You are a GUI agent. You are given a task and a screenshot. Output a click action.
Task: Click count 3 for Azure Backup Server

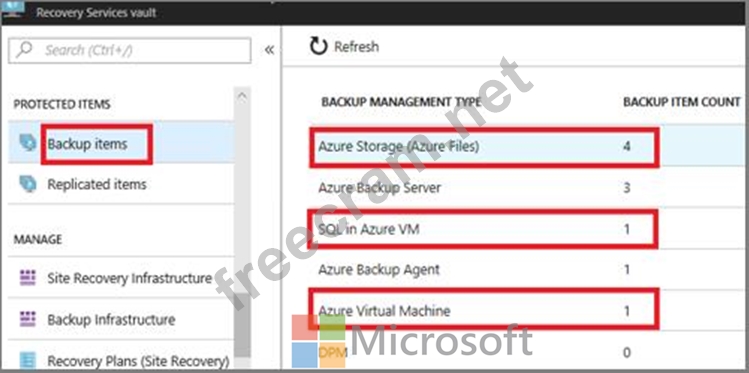627,187
